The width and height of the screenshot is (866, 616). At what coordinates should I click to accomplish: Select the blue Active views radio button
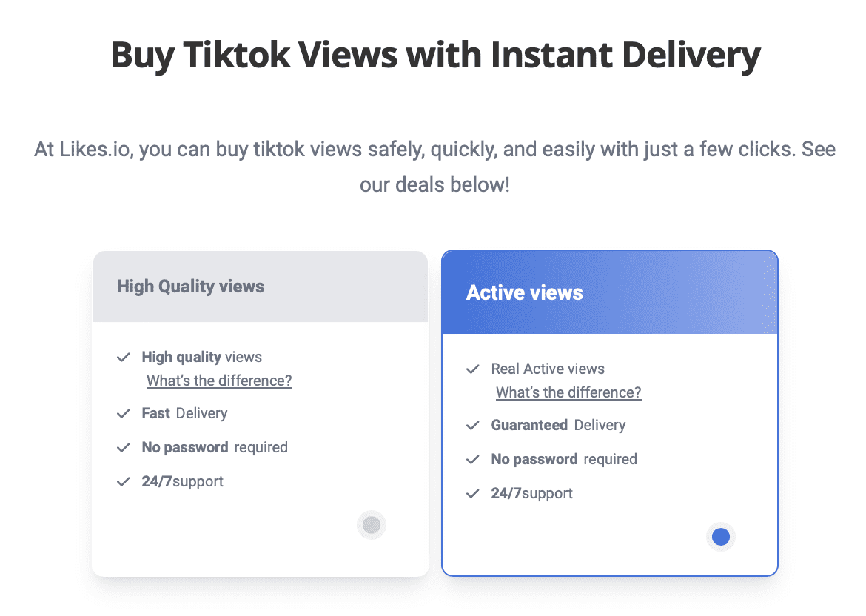(x=720, y=537)
